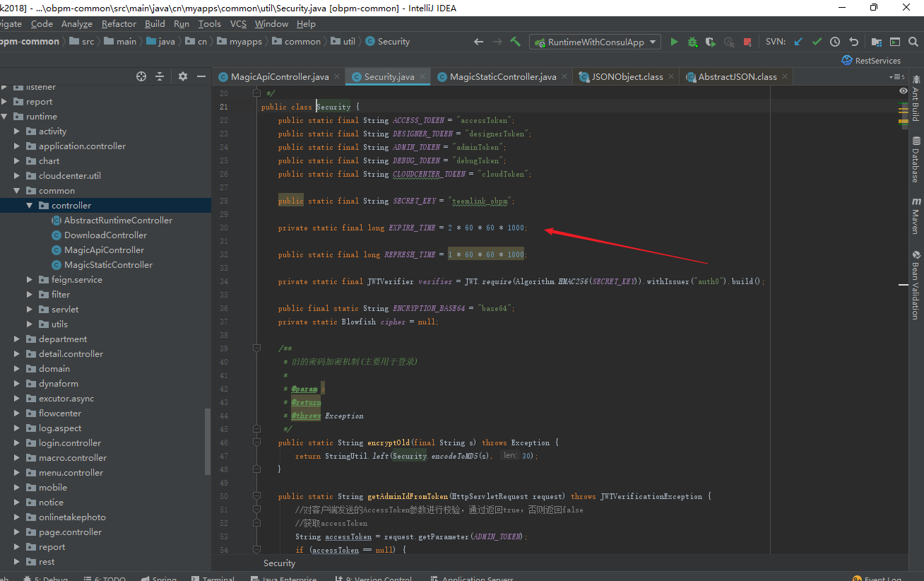Open the Ant Build side panel

coord(916,98)
